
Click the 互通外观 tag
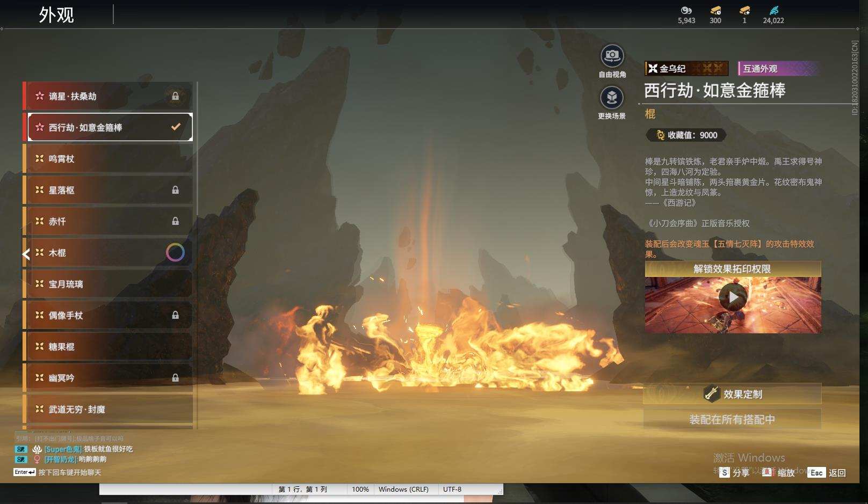pyautogui.click(x=779, y=68)
